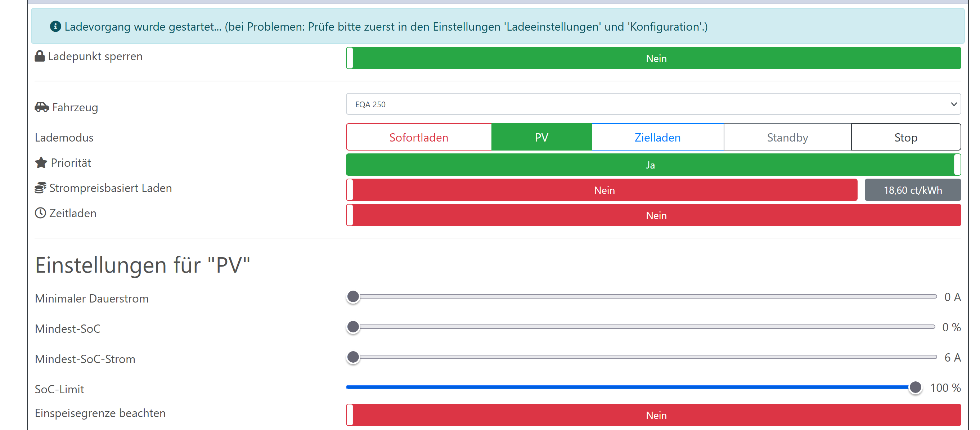Click the lock icon beside Ladepunkt sperren
The width and height of the screenshot is (980, 430).
(40, 56)
